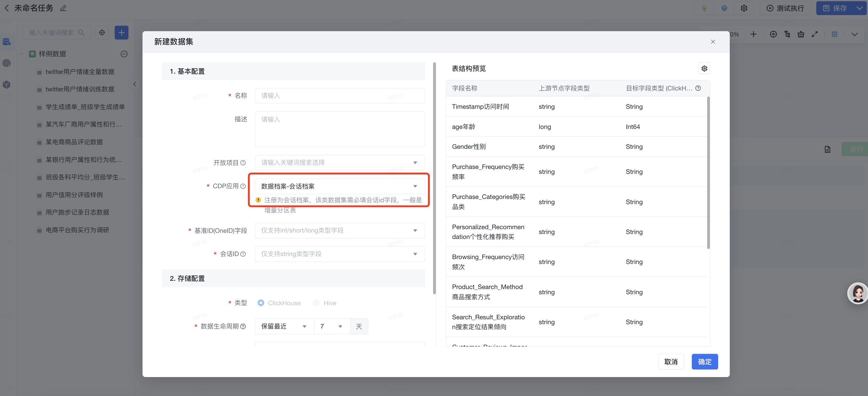
Task: Click the document log icon beside 运行
Action: pyautogui.click(x=828, y=149)
